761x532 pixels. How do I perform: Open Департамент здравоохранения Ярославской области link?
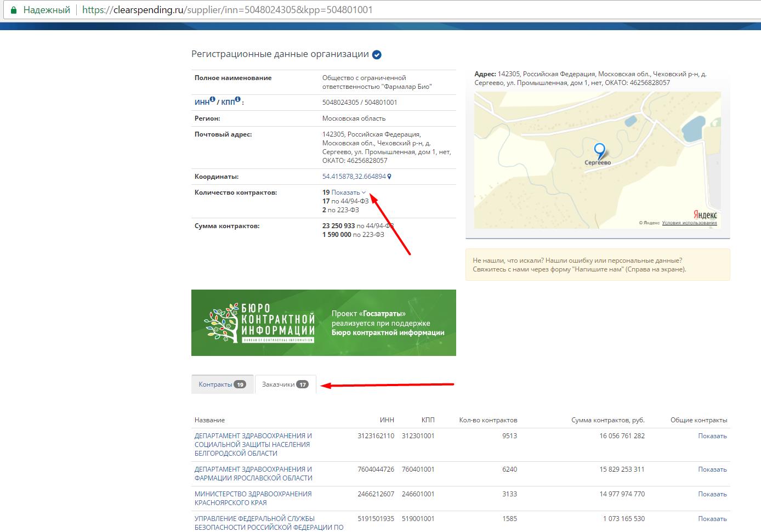[x=253, y=473]
